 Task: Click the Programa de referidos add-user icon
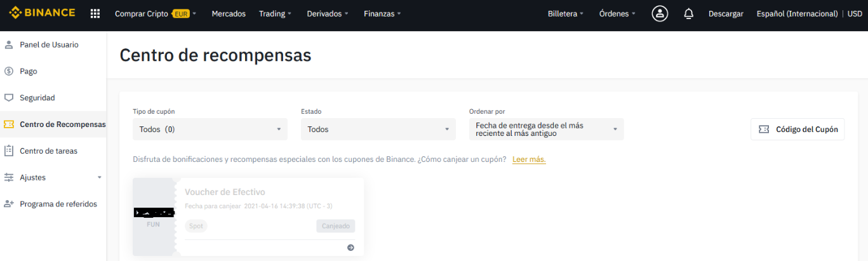tap(9, 204)
